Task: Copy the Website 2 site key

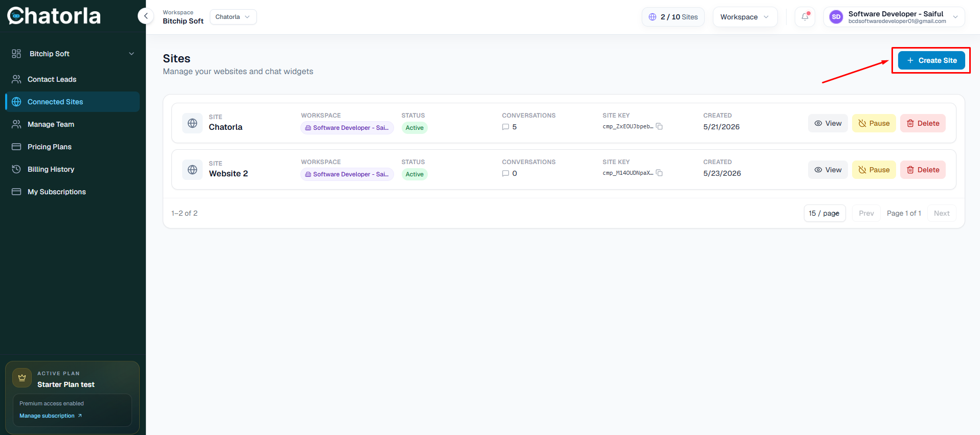Action: (x=659, y=173)
